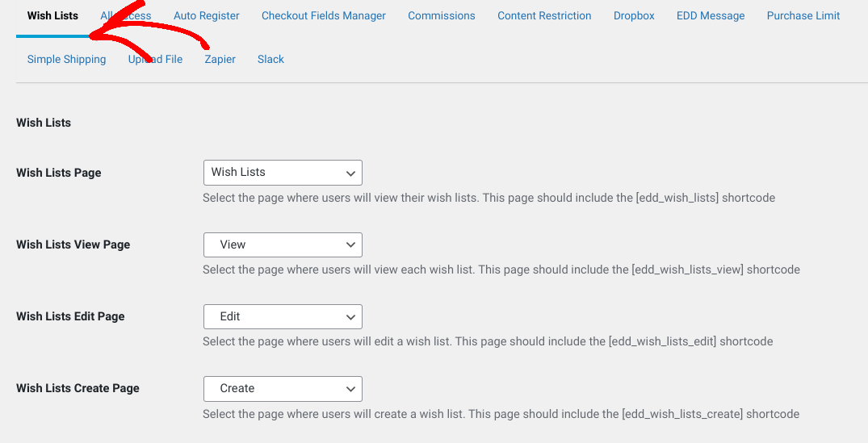Expand the Wish Lists Create Page dropdown

tap(283, 388)
